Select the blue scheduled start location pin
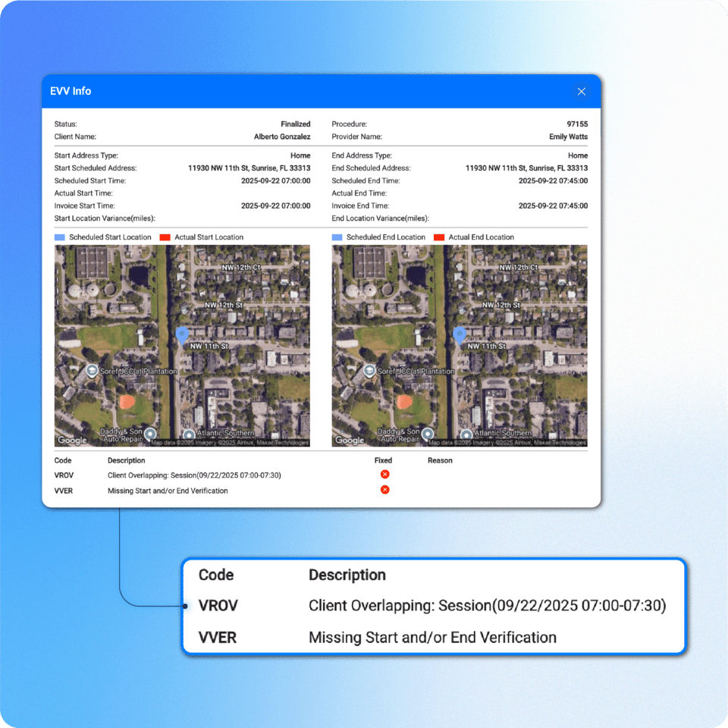The image size is (728, 728). 182,334
